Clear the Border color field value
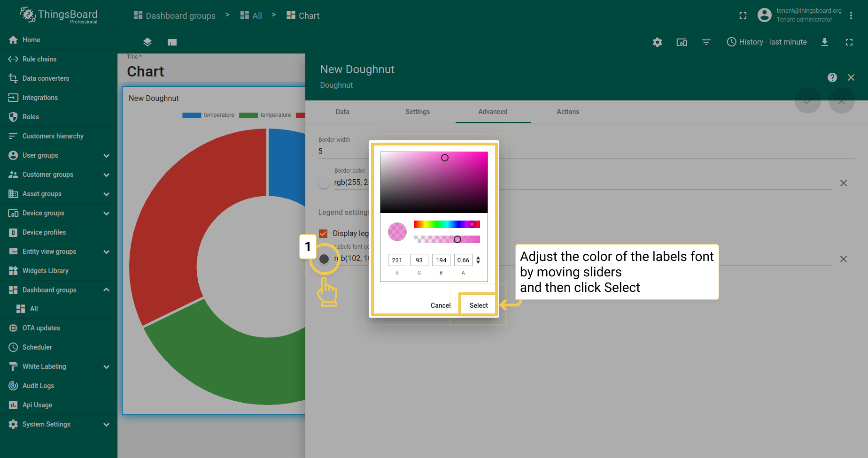The height and width of the screenshot is (458, 868). point(844,183)
